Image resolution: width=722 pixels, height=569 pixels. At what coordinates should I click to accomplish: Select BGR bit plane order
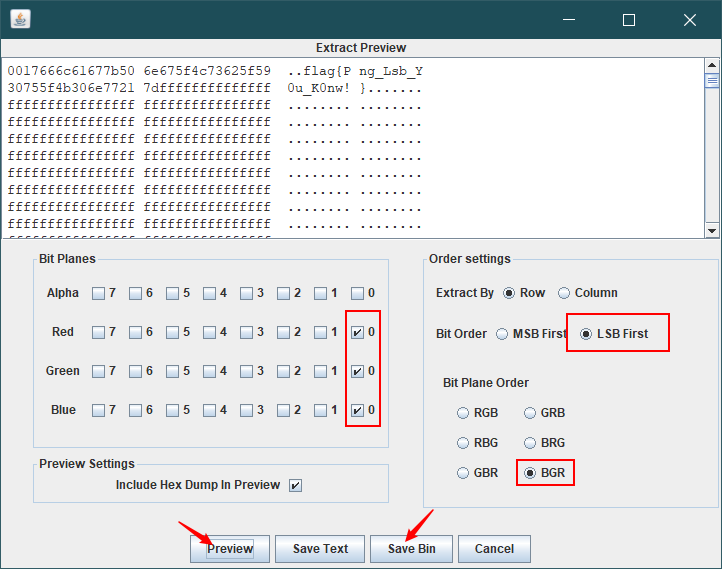pos(530,473)
